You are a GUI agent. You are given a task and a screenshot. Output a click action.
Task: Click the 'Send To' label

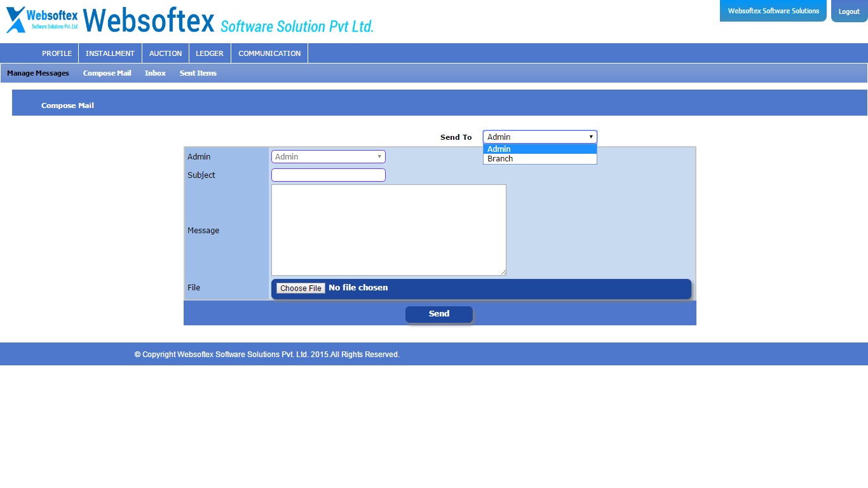tap(456, 137)
